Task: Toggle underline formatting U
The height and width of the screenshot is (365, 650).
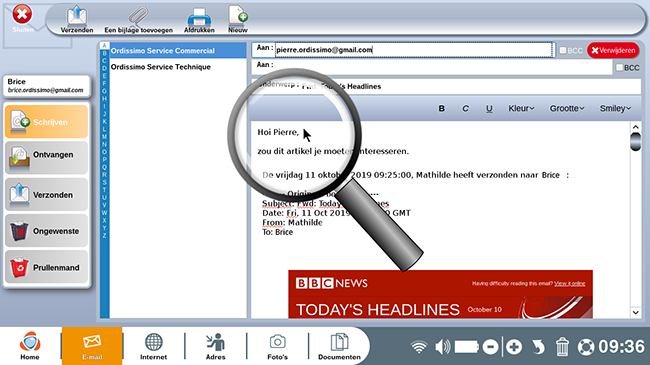Action: (489, 108)
